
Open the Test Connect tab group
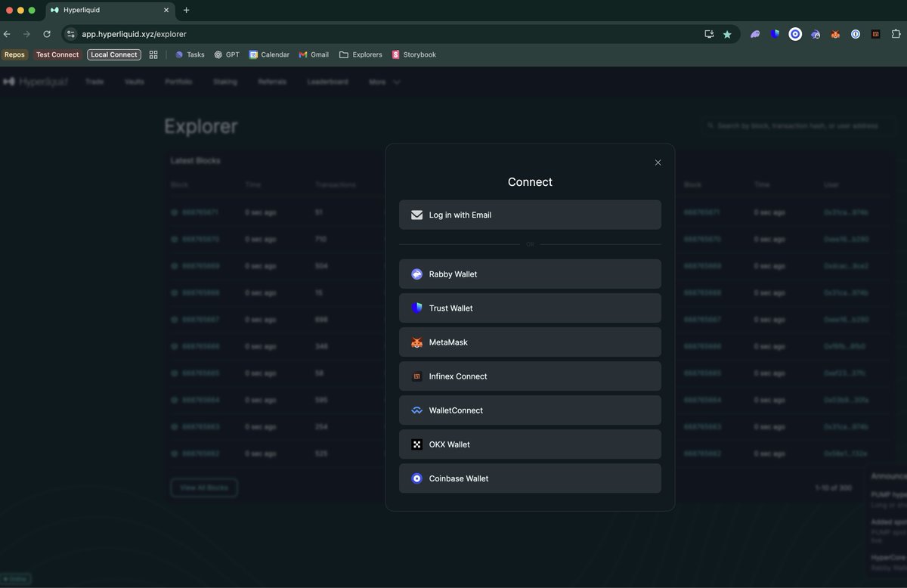click(x=57, y=54)
